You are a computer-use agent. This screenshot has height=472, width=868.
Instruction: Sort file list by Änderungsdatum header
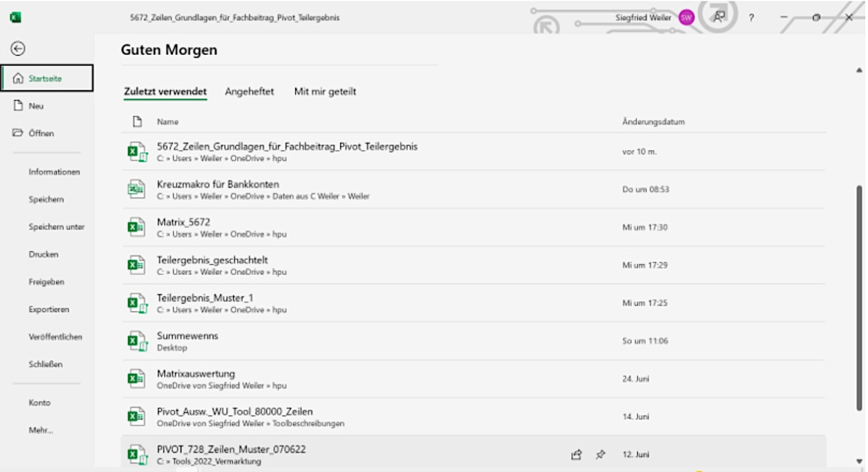click(x=652, y=122)
